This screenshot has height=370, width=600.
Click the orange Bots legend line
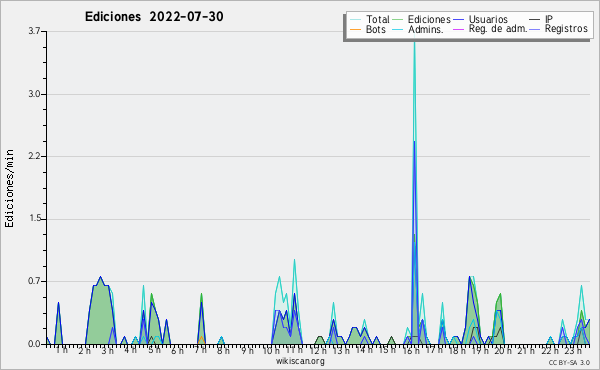(x=355, y=29)
